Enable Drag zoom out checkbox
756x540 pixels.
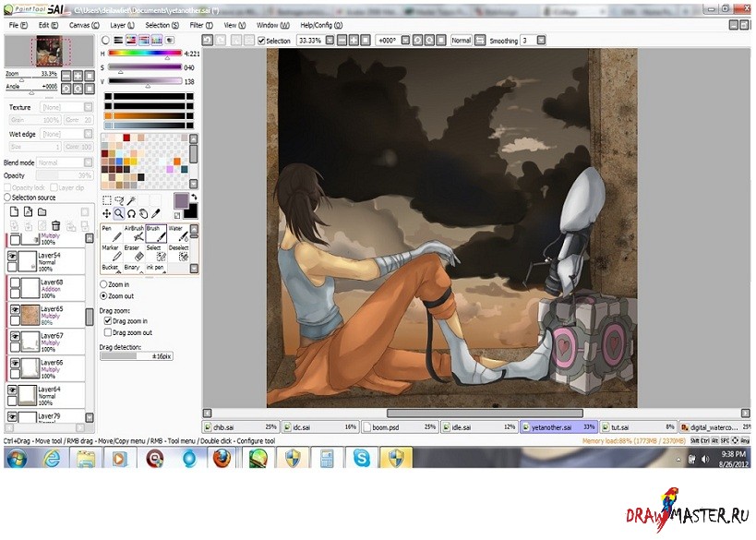pos(108,332)
